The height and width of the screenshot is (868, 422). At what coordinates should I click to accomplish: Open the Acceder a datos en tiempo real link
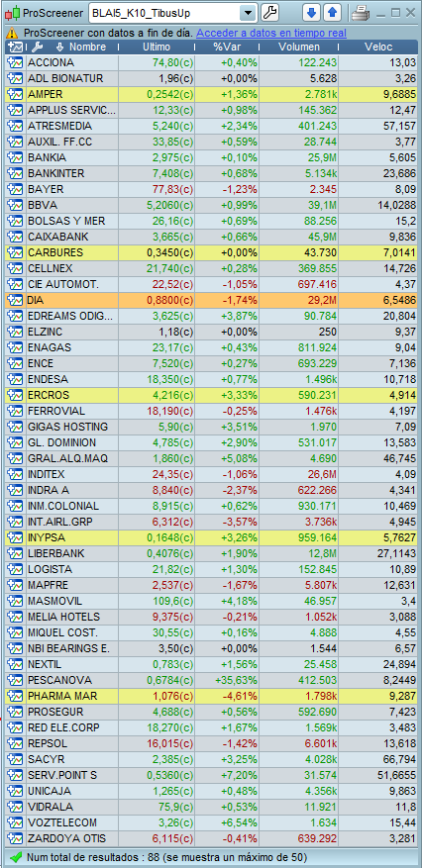point(271,34)
